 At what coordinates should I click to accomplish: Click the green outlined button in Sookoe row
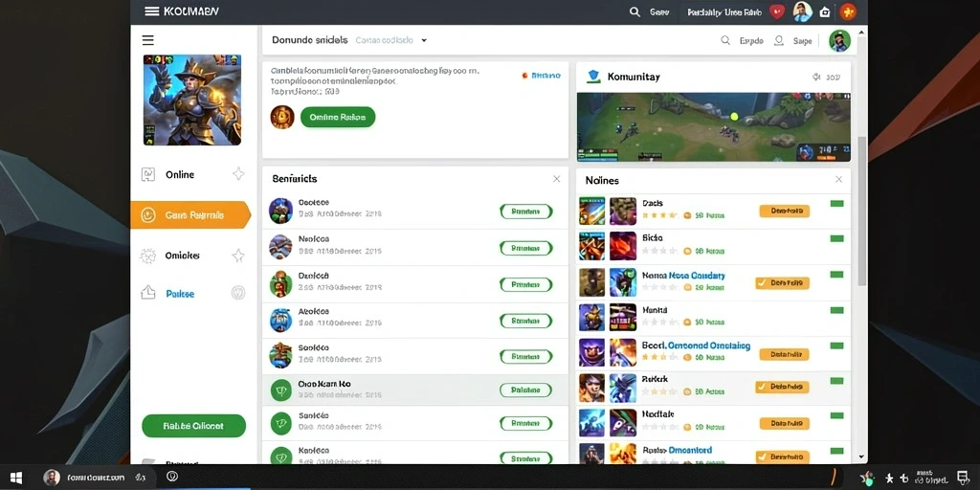(x=526, y=357)
